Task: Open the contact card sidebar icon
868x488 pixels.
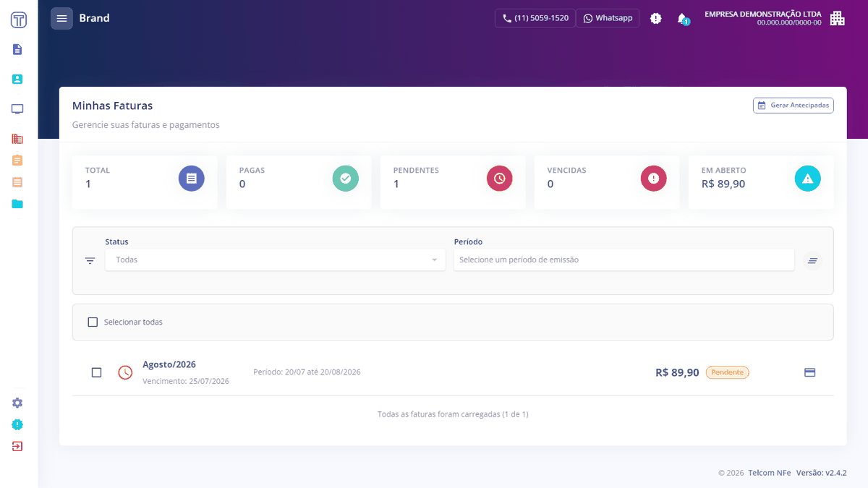Action: [17, 79]
